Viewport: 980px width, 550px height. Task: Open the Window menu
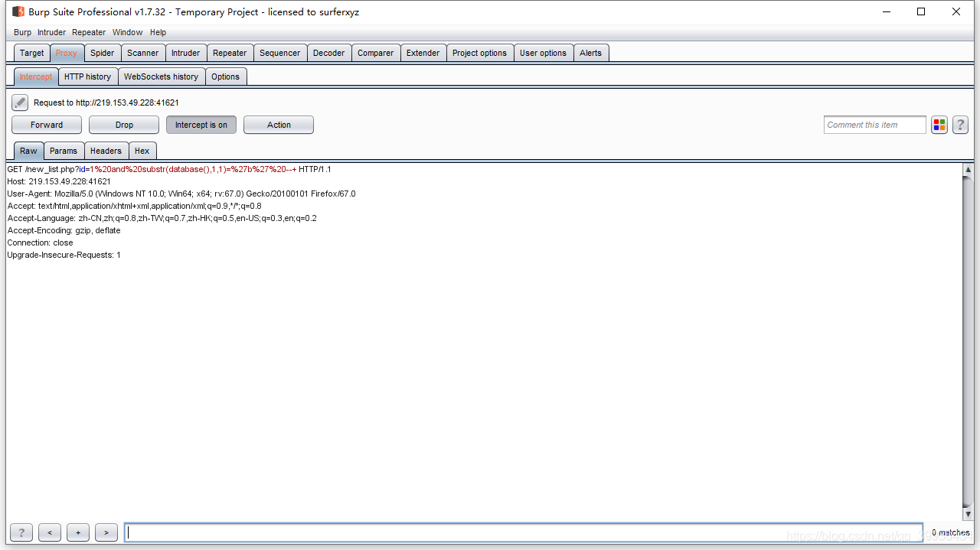coord(127,32)
